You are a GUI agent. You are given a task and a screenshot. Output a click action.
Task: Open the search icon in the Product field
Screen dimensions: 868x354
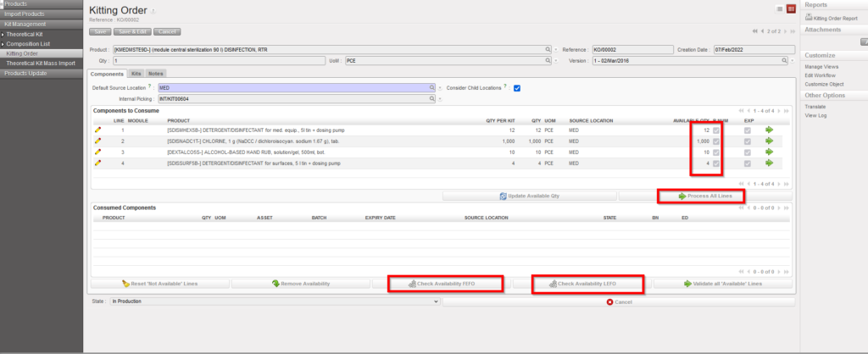pos(547,50)
